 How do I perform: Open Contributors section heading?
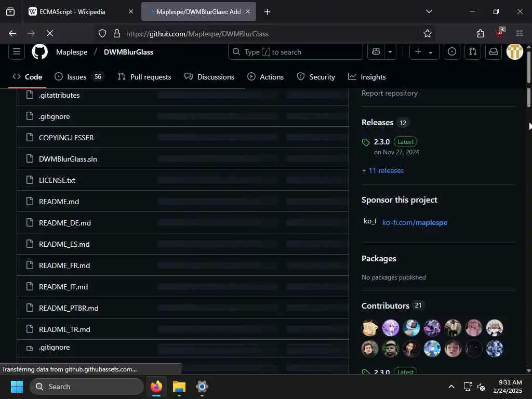[x=385, y=306]
